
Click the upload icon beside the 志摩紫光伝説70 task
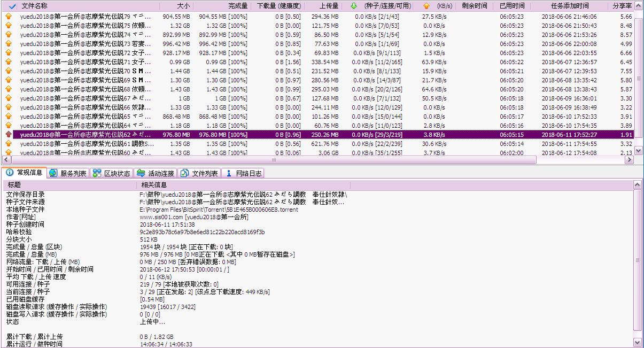click(8, 71)
